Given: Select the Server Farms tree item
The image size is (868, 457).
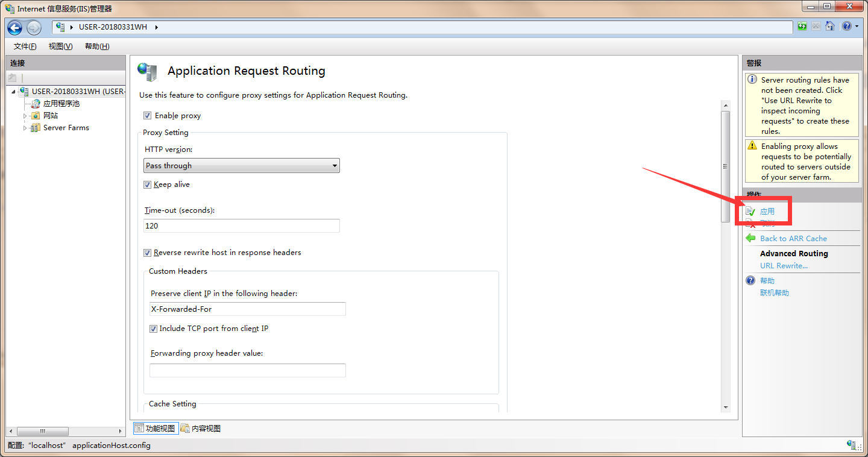Looking at the screenshot, I should click(x=66, y=128).
